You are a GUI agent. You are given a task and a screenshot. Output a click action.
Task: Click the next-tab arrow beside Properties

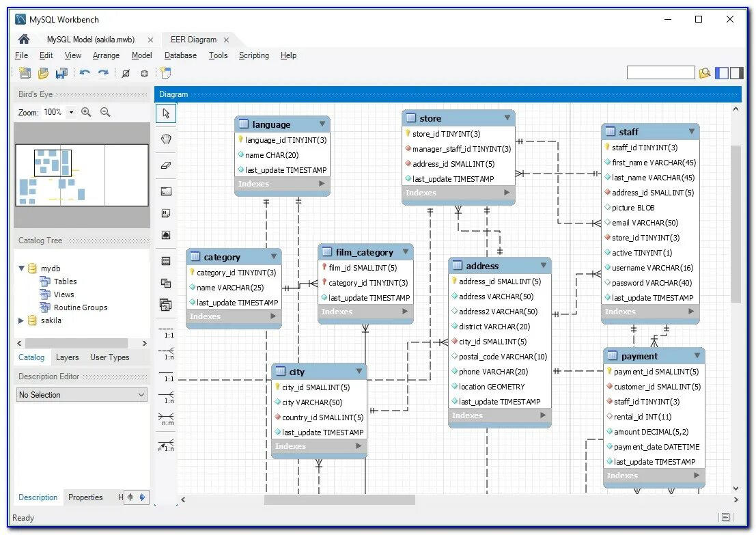[x=142, y=497]
